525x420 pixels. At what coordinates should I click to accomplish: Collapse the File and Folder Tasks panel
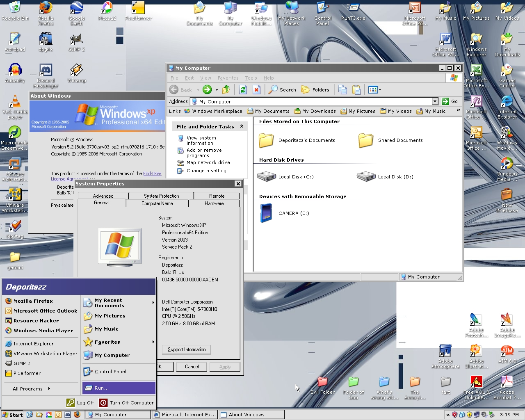[242, 126]
